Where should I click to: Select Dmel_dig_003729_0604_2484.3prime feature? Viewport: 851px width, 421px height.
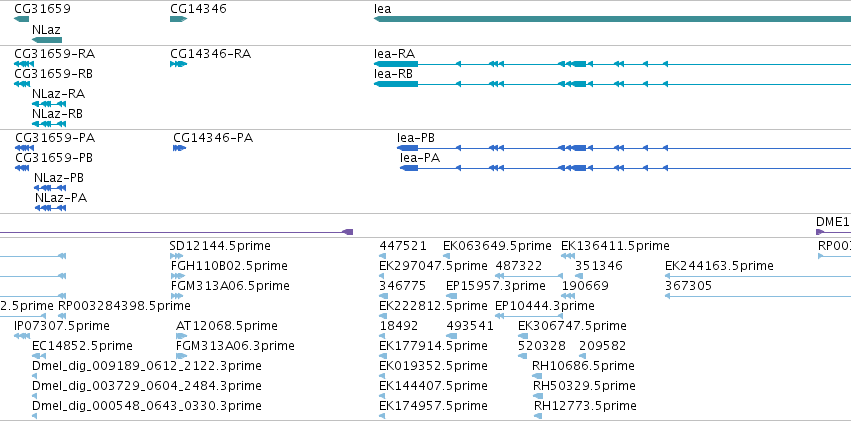(147, 386)
